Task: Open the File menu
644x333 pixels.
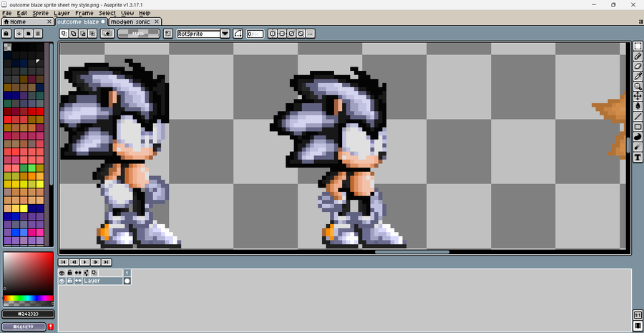Action: (6, 13)
